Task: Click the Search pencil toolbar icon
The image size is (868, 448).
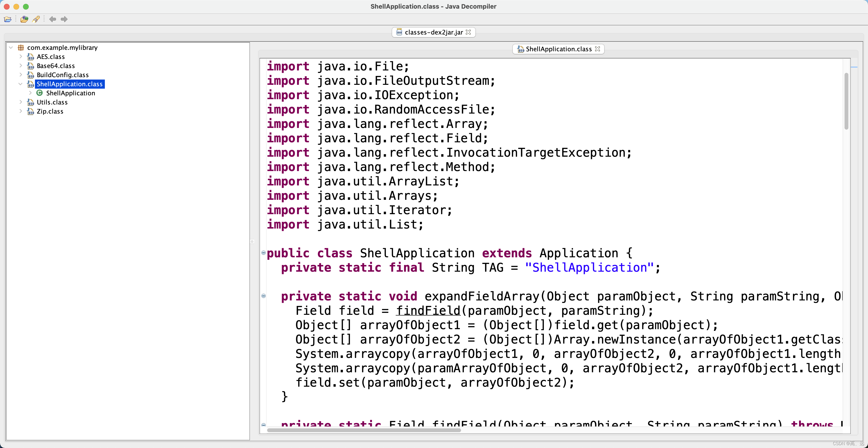Action: click(36, 19)
